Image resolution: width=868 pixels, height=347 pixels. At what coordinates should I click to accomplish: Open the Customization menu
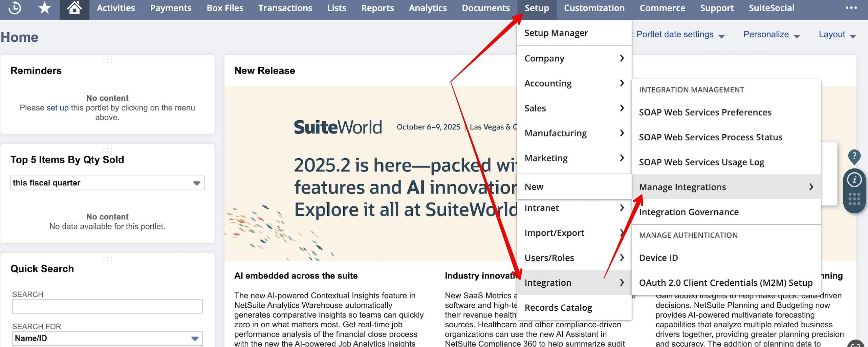point(594,8)
